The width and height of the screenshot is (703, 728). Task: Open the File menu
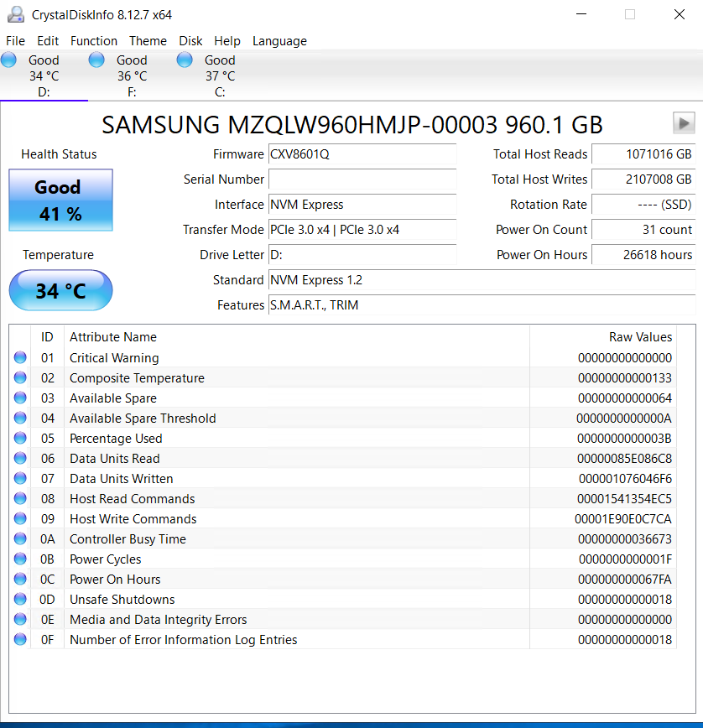point(15,41)
